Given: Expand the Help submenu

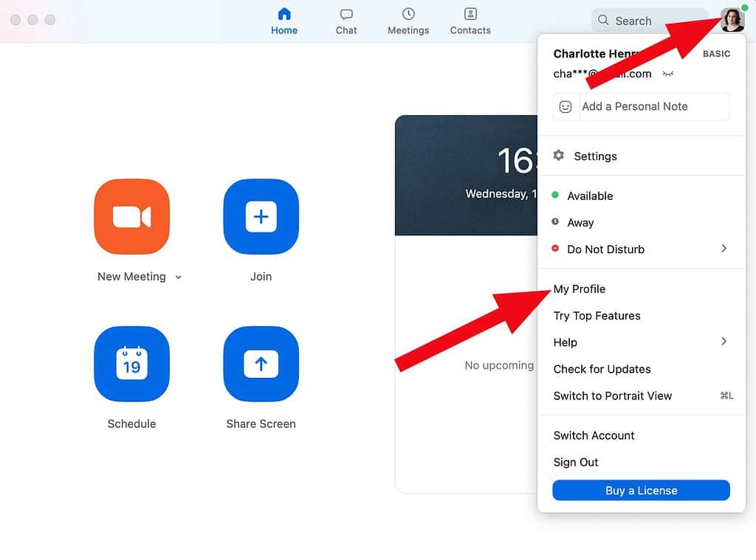Looking at the screenshot, I should (724, 342).
